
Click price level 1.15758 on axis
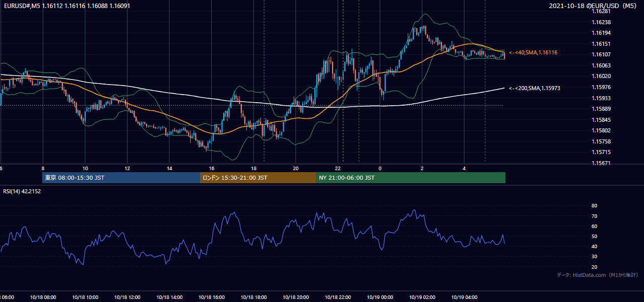pos(602,141)
